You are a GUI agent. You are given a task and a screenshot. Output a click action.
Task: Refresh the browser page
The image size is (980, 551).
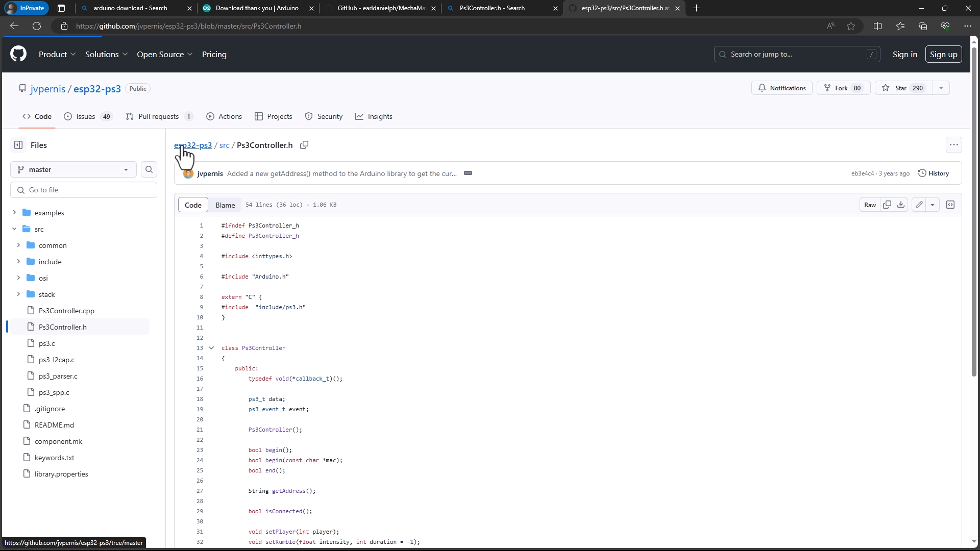coord(37,26)
